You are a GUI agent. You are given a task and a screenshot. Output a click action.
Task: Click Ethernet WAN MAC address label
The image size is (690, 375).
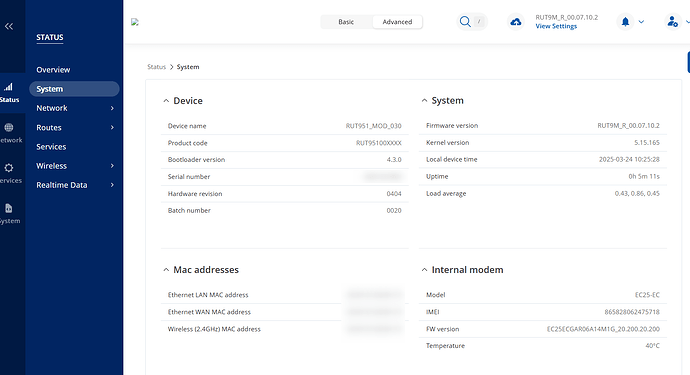[x=209, y=312]
